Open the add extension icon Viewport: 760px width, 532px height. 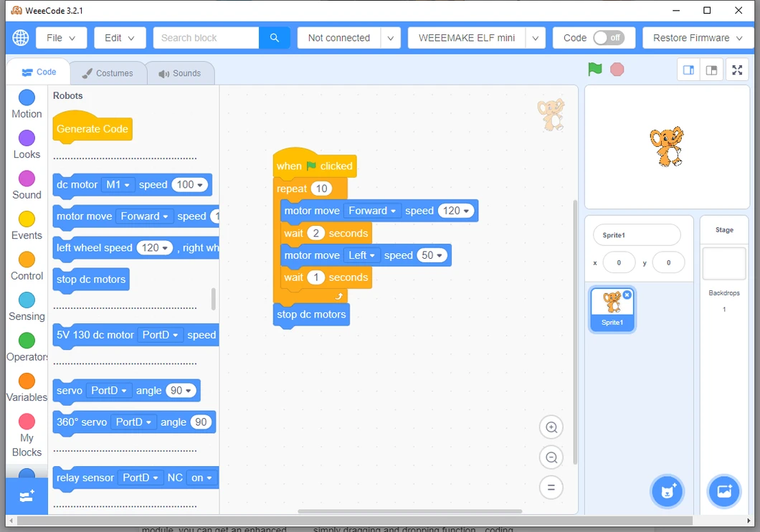27,496
